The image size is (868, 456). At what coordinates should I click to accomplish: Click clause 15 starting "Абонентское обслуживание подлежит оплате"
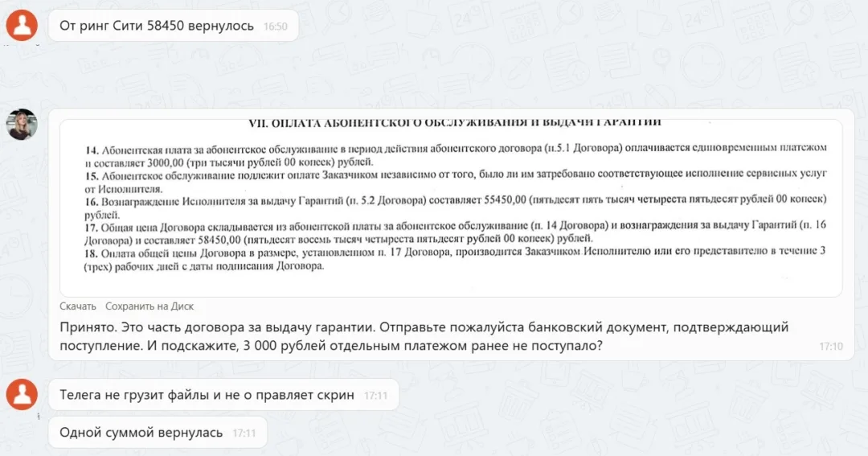pyautogui.click(x=456, y=181)
